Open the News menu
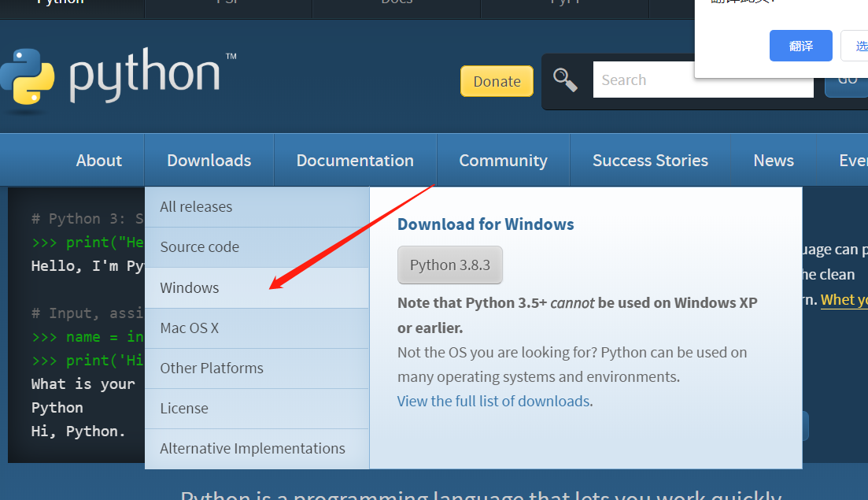The width and height of the screenshot is (868, 500). (774, 160)
